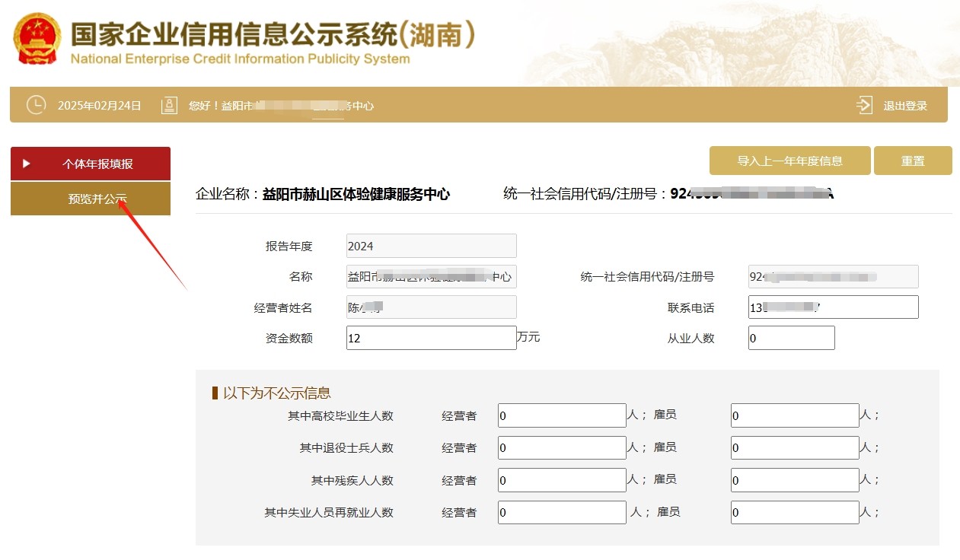Click the logout arrow icon

pos(864,105)
